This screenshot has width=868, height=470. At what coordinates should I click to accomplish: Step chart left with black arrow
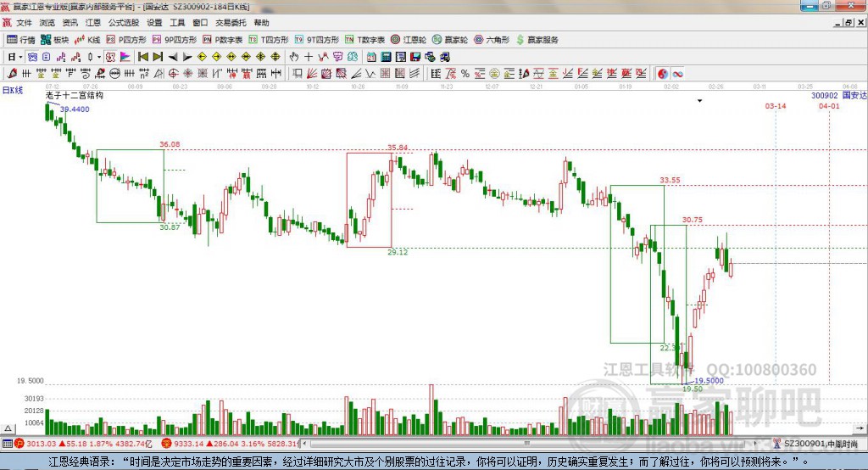pyautogui.click(x=173, y=57)
